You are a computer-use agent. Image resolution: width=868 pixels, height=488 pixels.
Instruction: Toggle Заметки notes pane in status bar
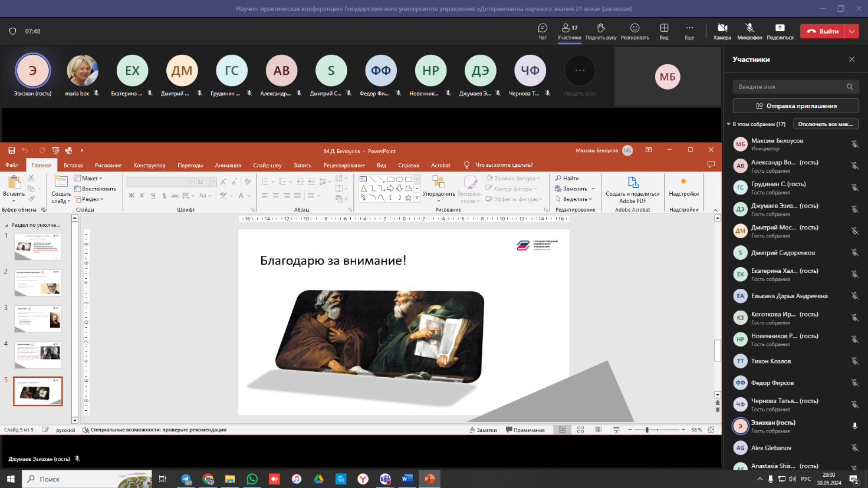pyautogui.click(x=483, y=430)
